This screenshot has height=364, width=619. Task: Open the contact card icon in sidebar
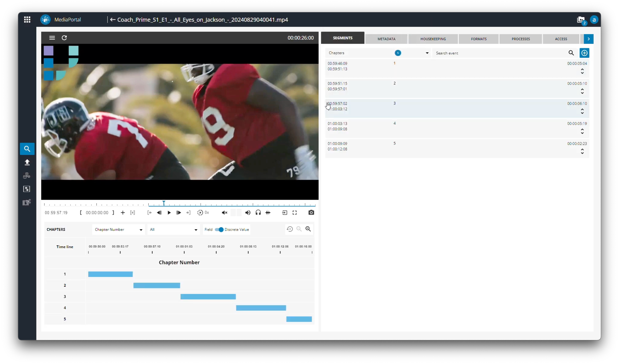(x=27, y=189)
